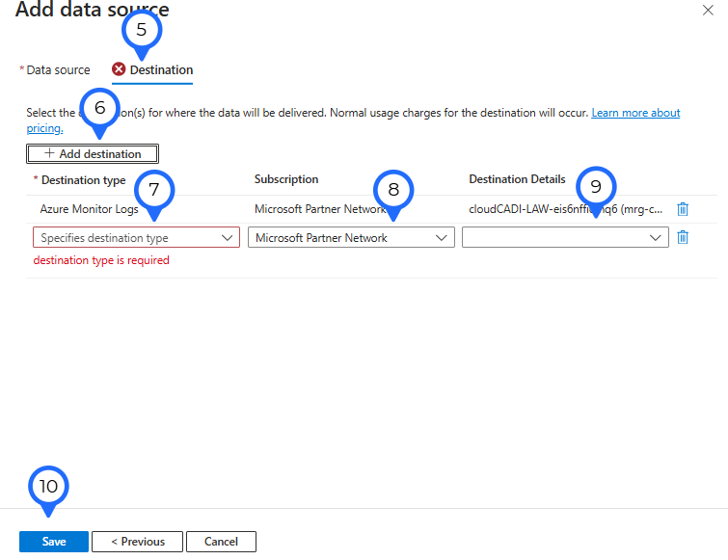This screenshot has width=728, height=560.
Task: Go back with the Previous button
Action: pos(138,542)
